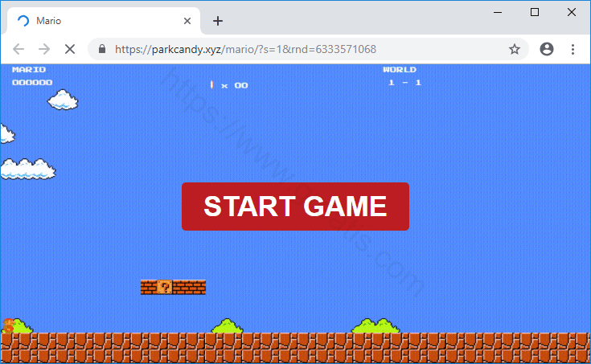Click the parkcandy.xyz address bar
This screenshot has width=591, height=364.
tap(308, 49)
